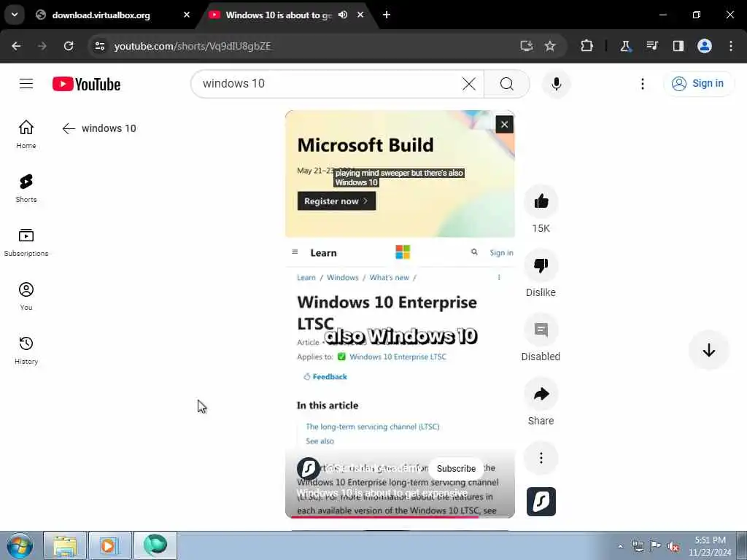
Task: Go to YouTube home via logo
Action: tap(86, 85)
